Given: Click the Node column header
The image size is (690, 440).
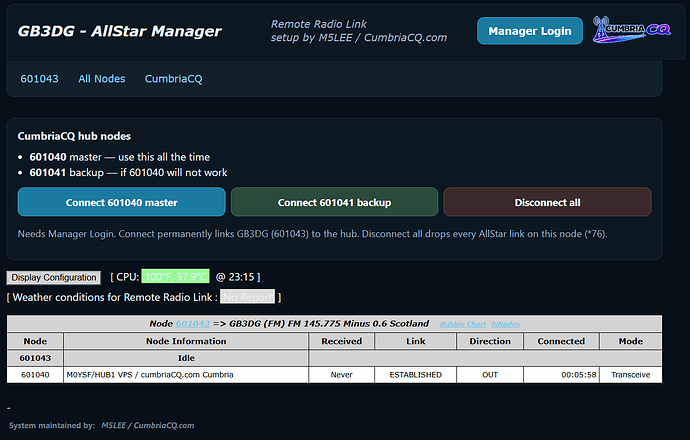Looking at the screenshot, I should tap(35, 341).
